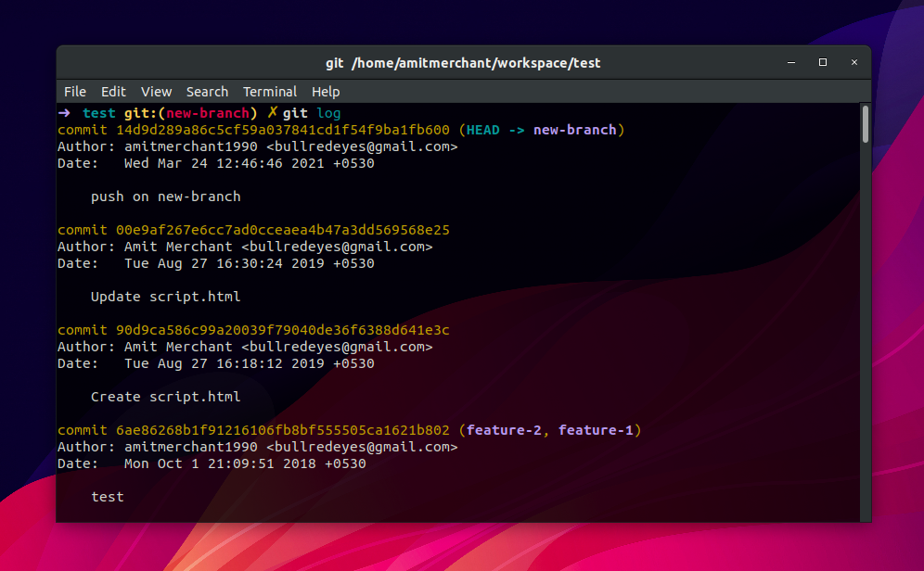Click commit hash starting with 14d9d289
924x571 pixels.
pyautogui.click(x=282, y=130)
